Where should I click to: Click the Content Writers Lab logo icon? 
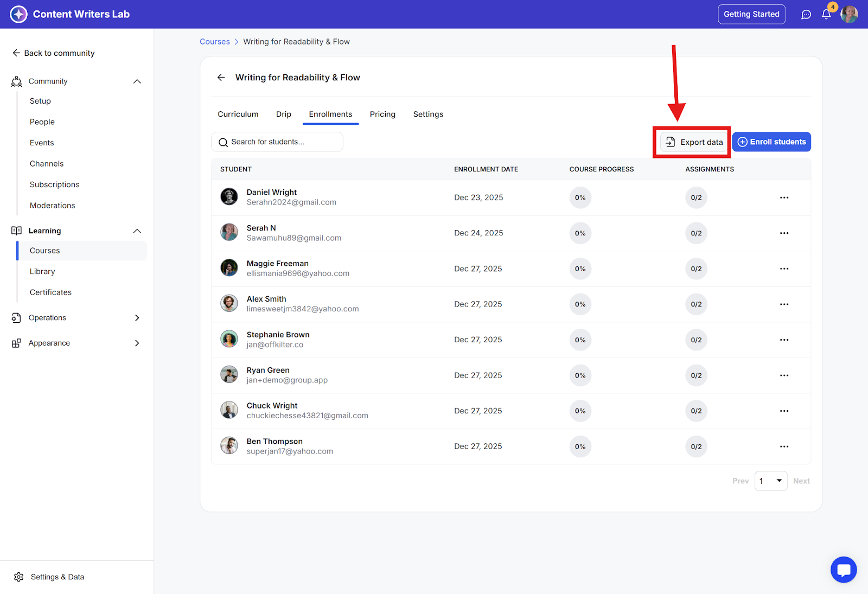[18, 14]
